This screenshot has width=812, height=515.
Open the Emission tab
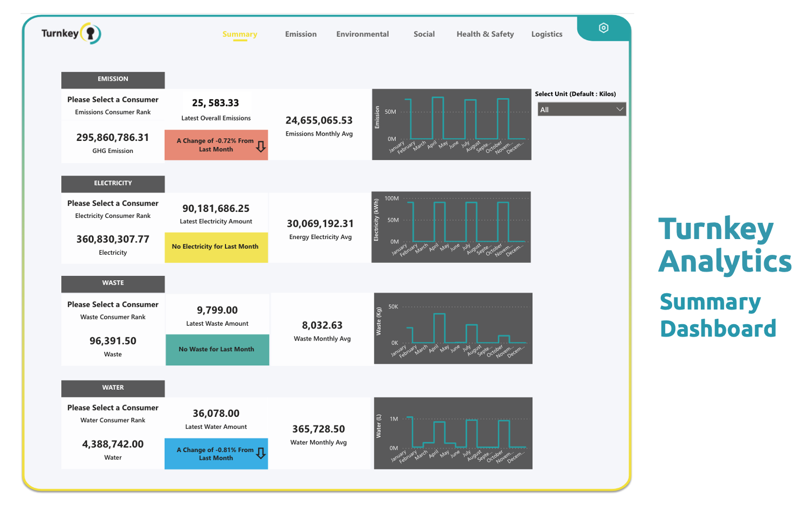point(301,34)
